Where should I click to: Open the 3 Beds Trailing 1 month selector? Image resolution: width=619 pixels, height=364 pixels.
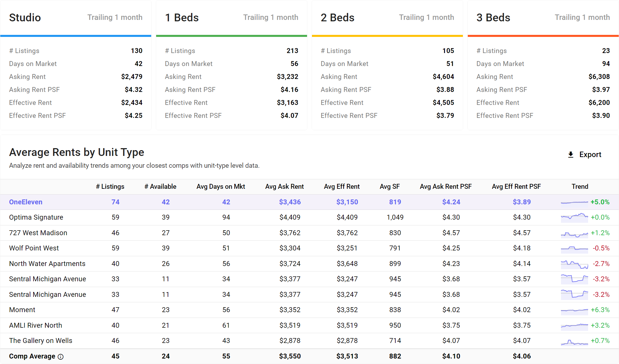(582, 17)
